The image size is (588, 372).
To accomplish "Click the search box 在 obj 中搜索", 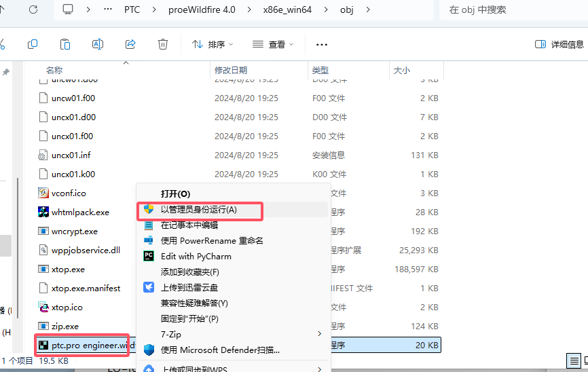I will click(513, 10).
